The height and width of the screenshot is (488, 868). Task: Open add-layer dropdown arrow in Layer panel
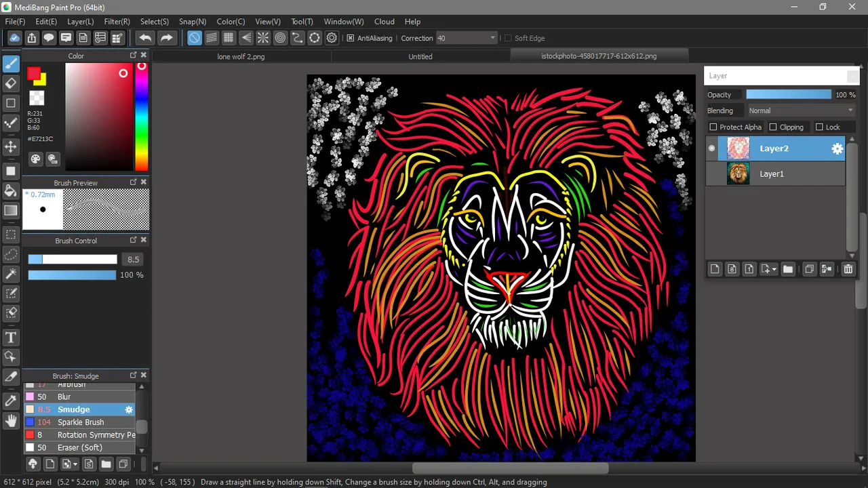(x=774, y=270)
